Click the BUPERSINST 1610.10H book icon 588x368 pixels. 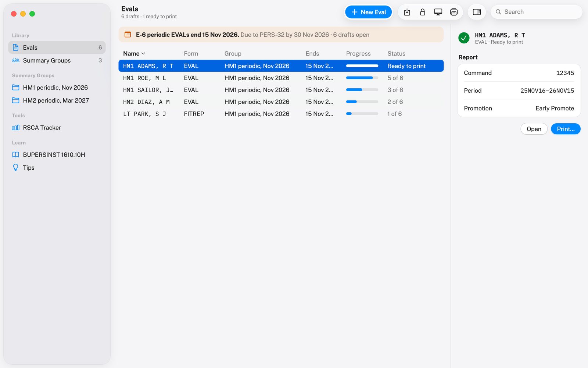pyautogui.click(x=15, y=155)
